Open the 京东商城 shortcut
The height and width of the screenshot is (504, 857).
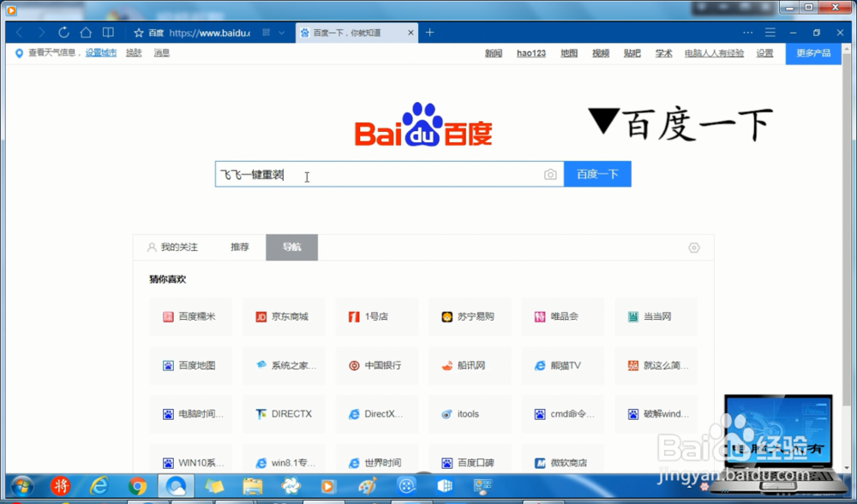click(x=283, y=316)
